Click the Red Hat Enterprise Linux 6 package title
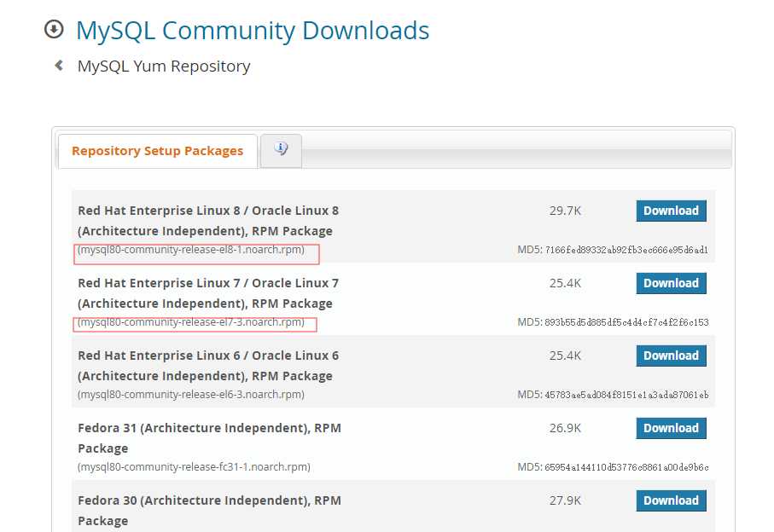The width and height of the screenshot is (774, 532). (208, 366)
